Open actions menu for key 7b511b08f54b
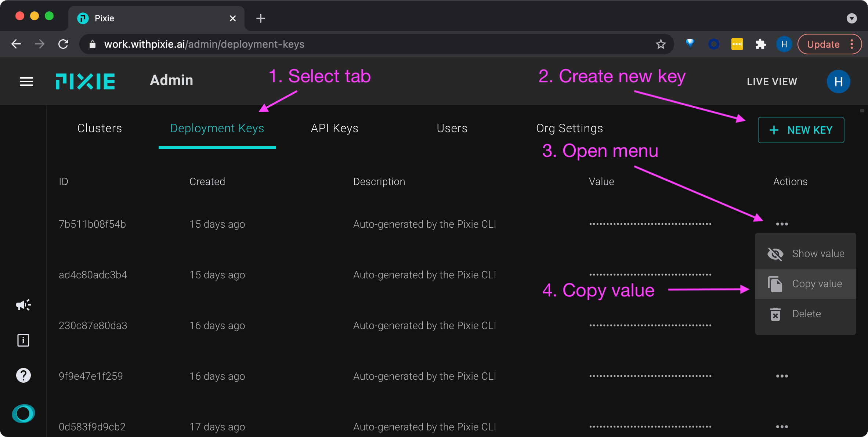The image size is (868, 437). click(782, 224)
